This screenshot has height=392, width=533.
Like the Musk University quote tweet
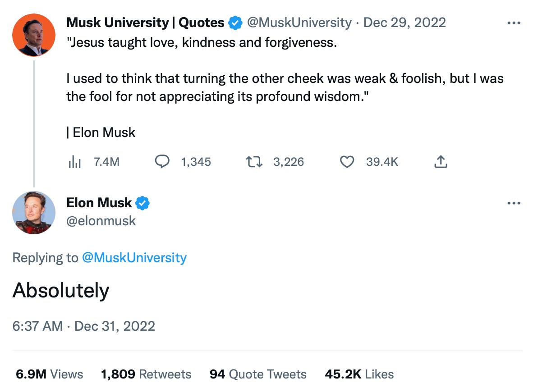[x=346, y=162]
